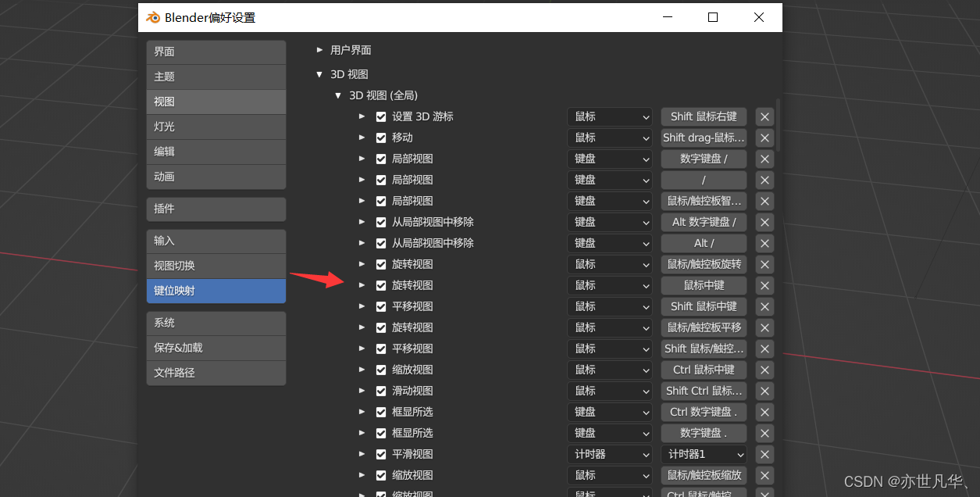This screenshot has width=980, height=497.
Task: Collapse the 3D 视图 section
Action: click(319, 74)
